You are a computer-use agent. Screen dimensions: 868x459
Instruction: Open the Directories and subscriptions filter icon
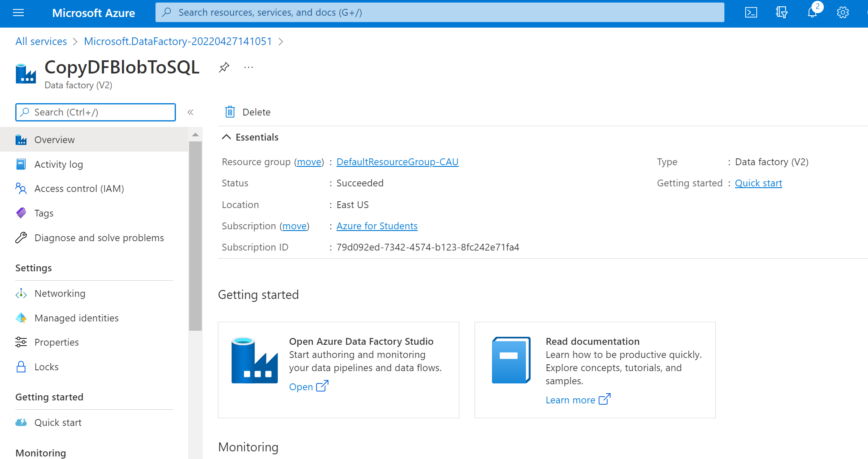[x=782, y=13]
